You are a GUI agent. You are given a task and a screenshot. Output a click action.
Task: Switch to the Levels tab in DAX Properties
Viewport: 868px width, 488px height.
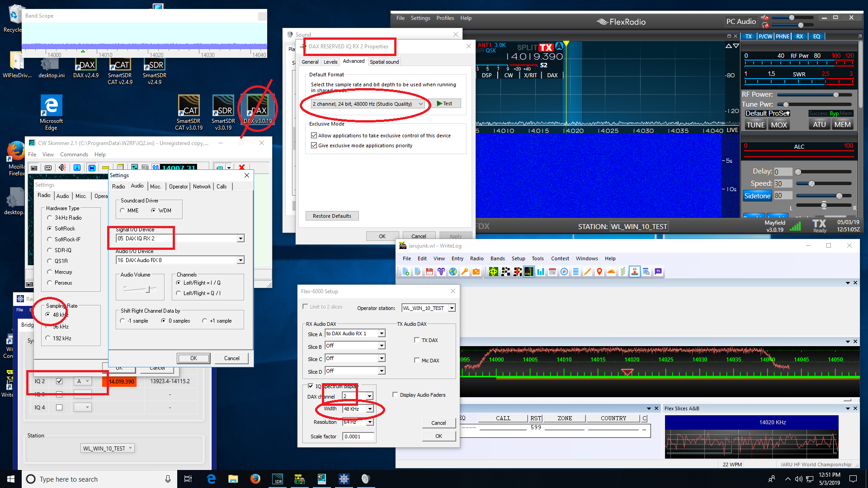pyautogui.click(x=330, y=62)
